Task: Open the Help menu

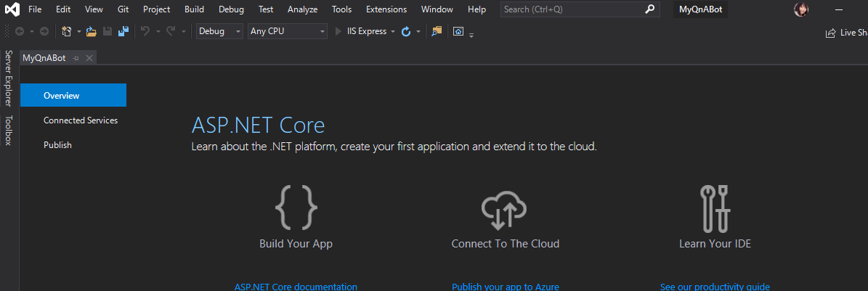Action: click(x=476, y=9)
